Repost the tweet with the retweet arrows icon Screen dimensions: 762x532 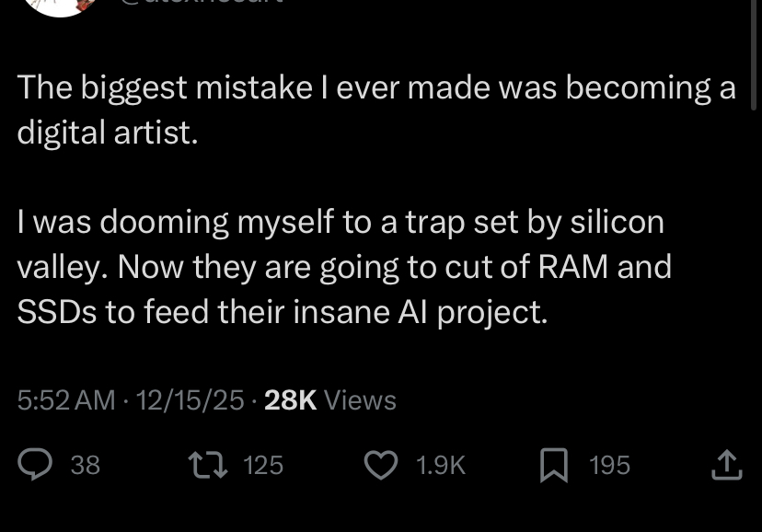click(207, 465)
